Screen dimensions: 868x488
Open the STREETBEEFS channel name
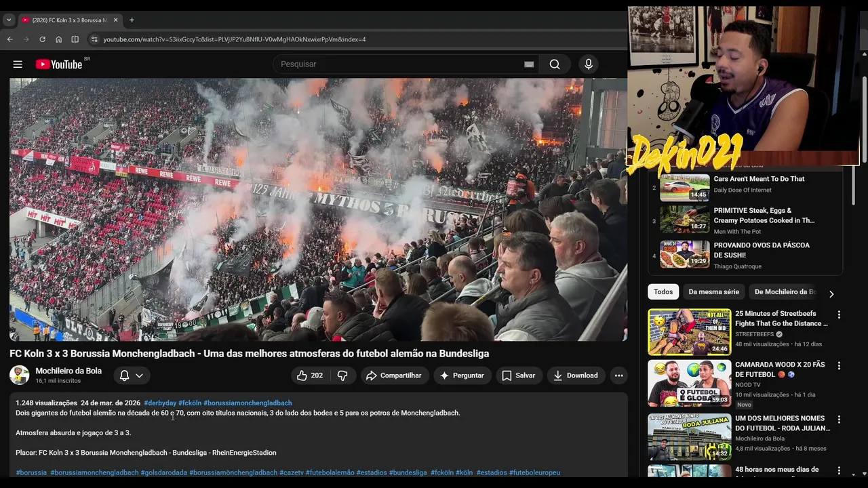tap(754, 334)
